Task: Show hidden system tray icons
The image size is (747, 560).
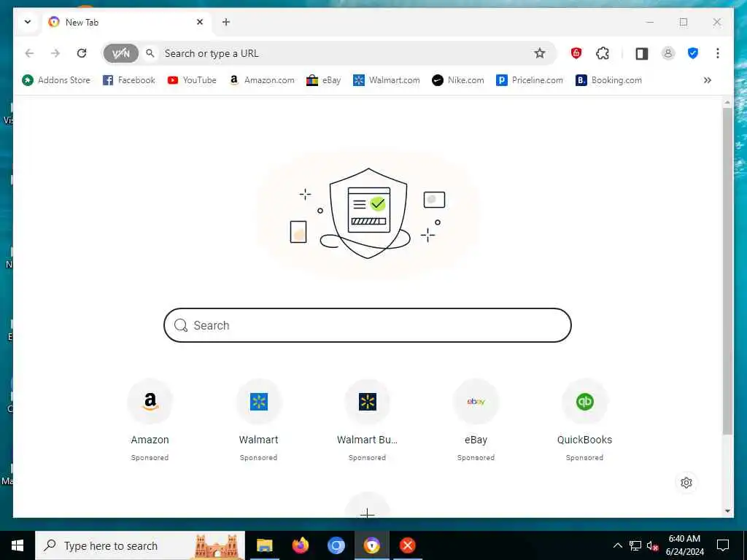Action: pyautogui.click(x=617, y=545)
